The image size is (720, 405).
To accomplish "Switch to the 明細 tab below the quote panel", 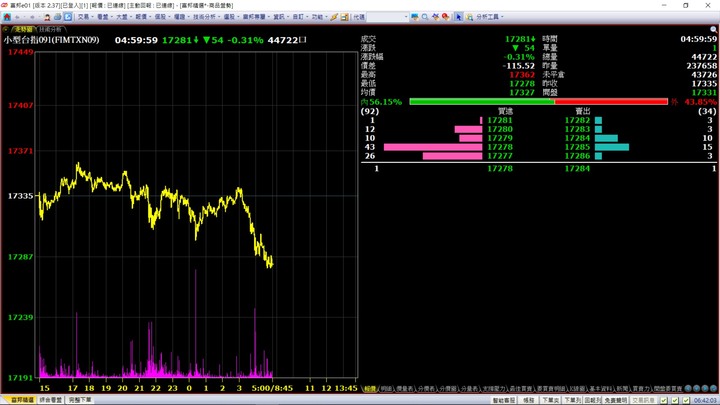I will (x=386, y=389).
